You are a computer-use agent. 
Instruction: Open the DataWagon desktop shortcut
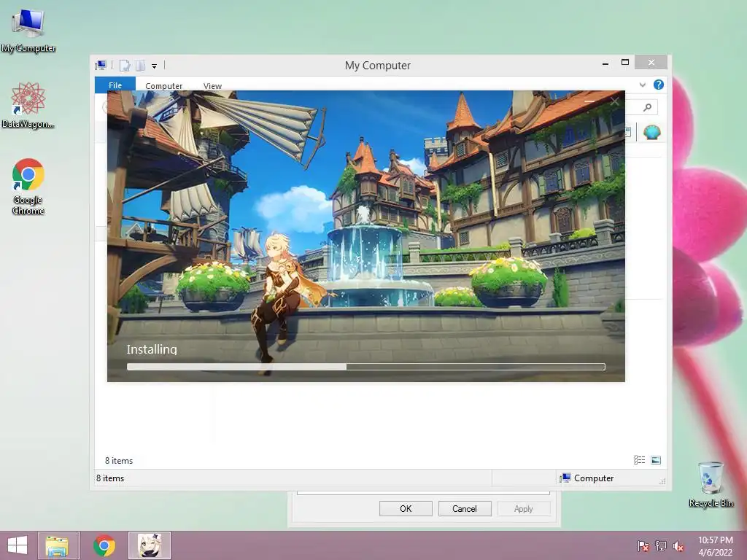point(28,106)
